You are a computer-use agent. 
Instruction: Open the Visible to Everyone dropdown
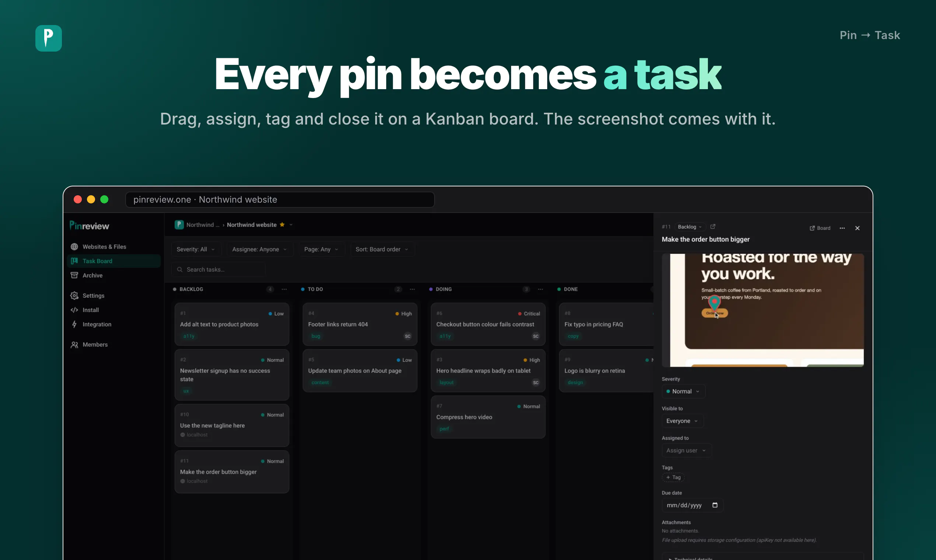682,421
